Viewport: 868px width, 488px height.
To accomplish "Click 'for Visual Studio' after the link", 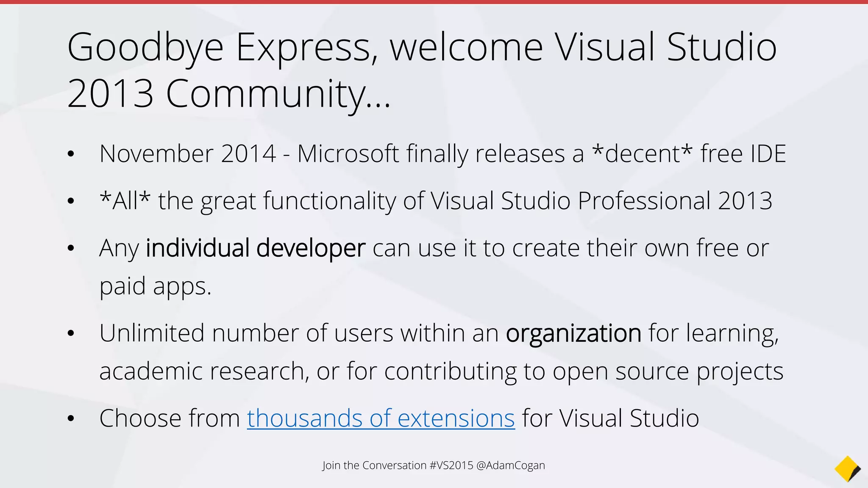I will (610, 418).
